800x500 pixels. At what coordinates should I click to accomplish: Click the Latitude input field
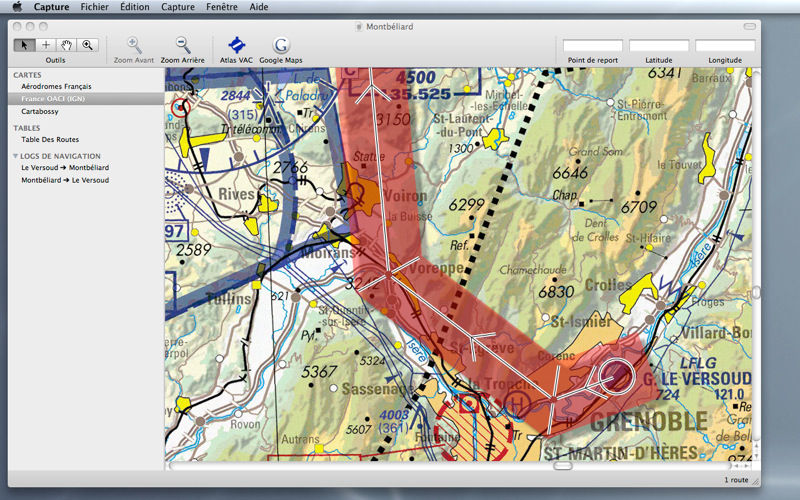659,46
